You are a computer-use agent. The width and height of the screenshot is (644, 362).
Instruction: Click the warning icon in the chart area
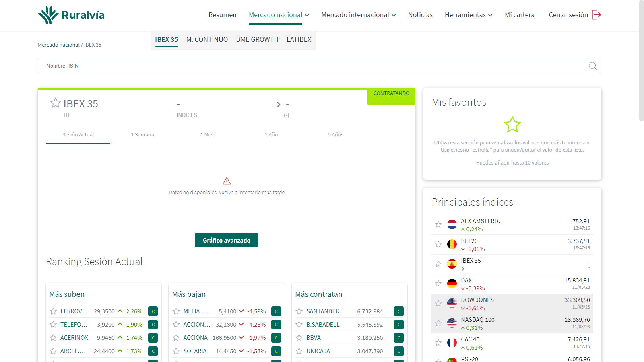coord(227,181)
